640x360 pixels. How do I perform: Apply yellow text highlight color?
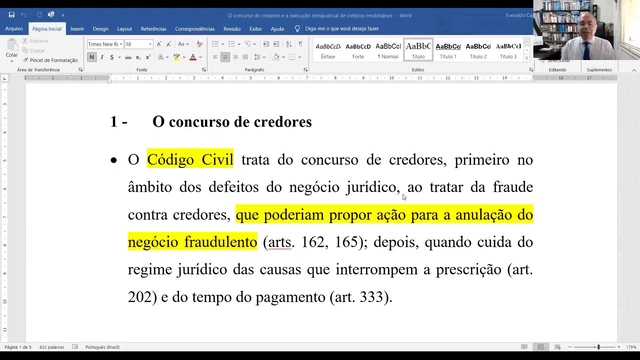[x=176, y=58]
